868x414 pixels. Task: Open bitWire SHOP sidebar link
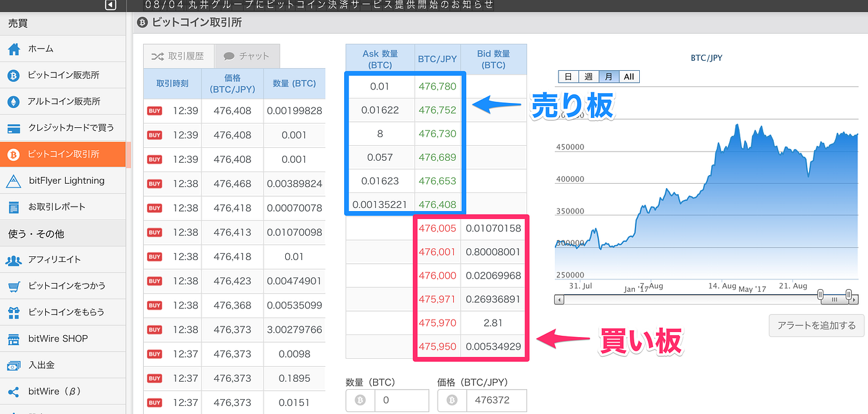coord(62,339)
